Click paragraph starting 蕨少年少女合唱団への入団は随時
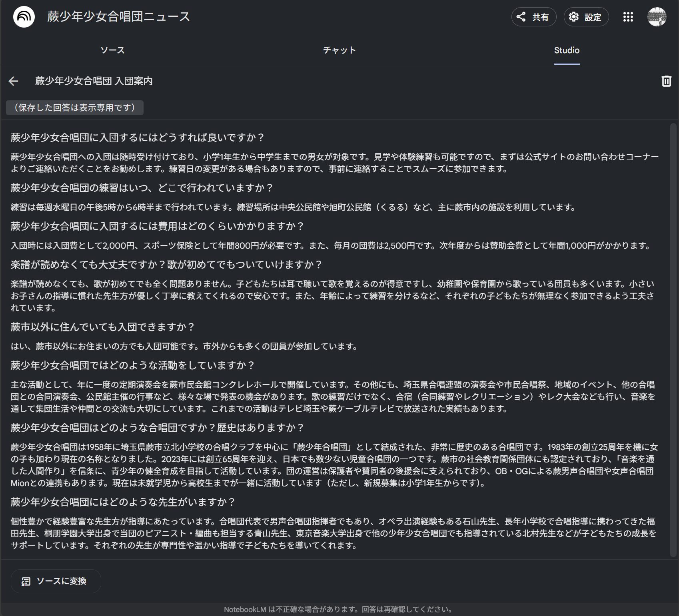679x616 pixels. [x=334, y=163]
